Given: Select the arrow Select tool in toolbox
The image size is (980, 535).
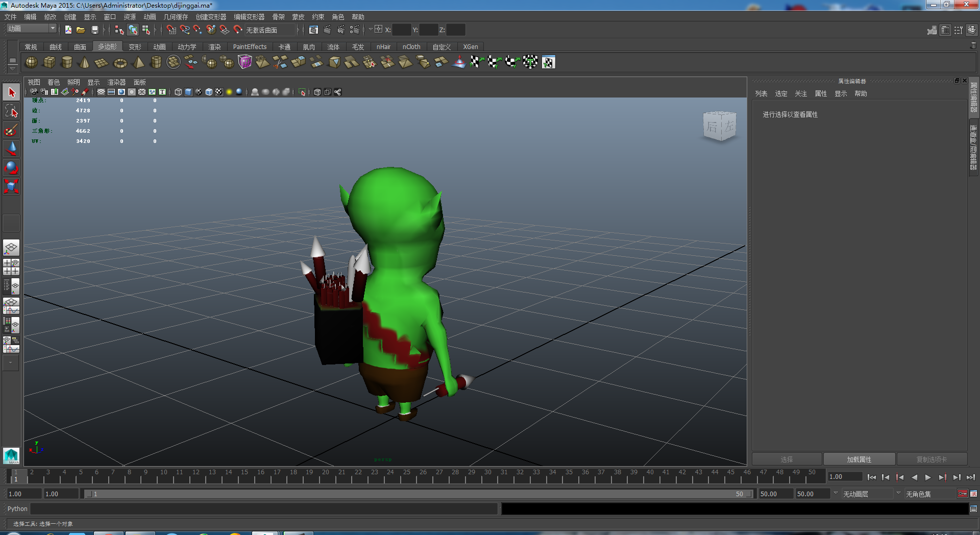Looking at the screenshot, I should 11,92.
